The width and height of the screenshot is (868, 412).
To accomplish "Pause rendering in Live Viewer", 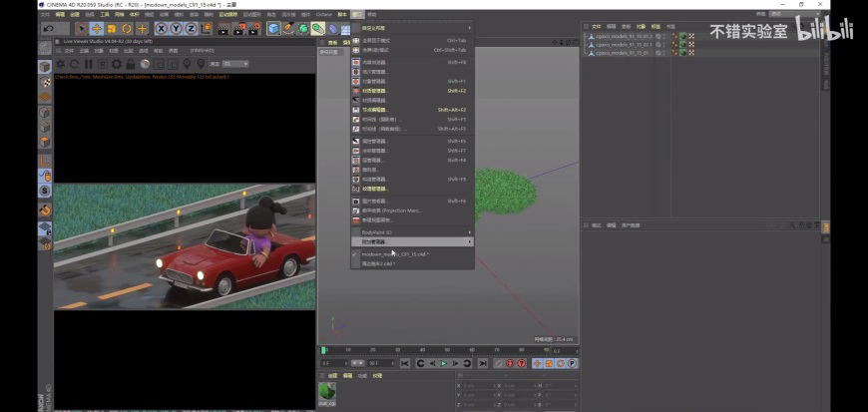I will point(88,64).
